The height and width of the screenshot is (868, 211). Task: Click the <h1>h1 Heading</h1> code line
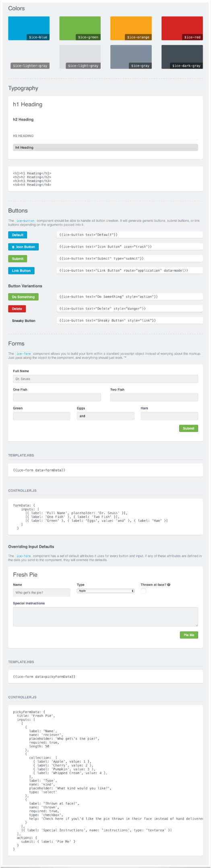coord(32,174)
